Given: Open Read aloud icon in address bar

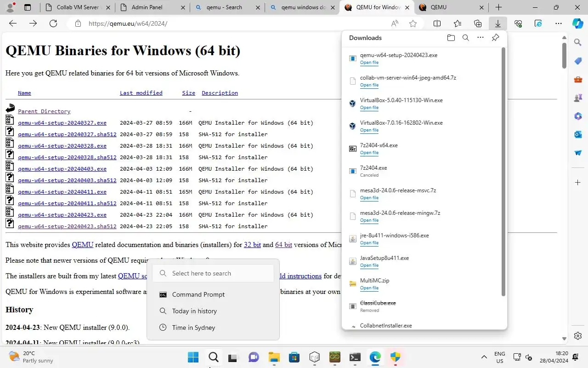Looking at the screenshot, I should coord(395,23).
